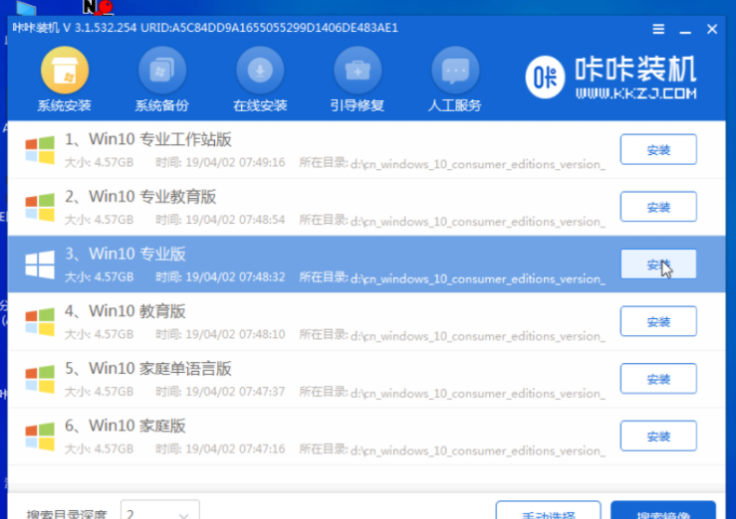Click the 咔咔装机 round logo
This screenshot has width=736, height=519.
click(544, 77)
